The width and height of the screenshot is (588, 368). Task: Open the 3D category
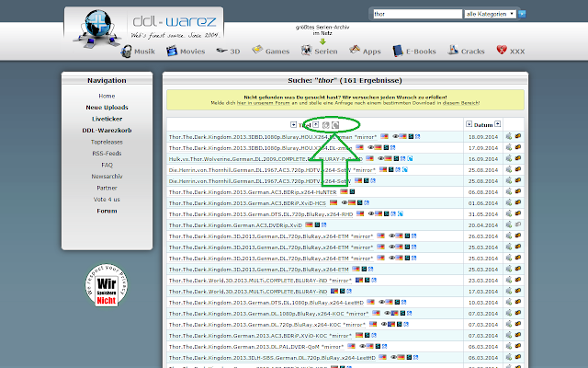coord(228,52)
